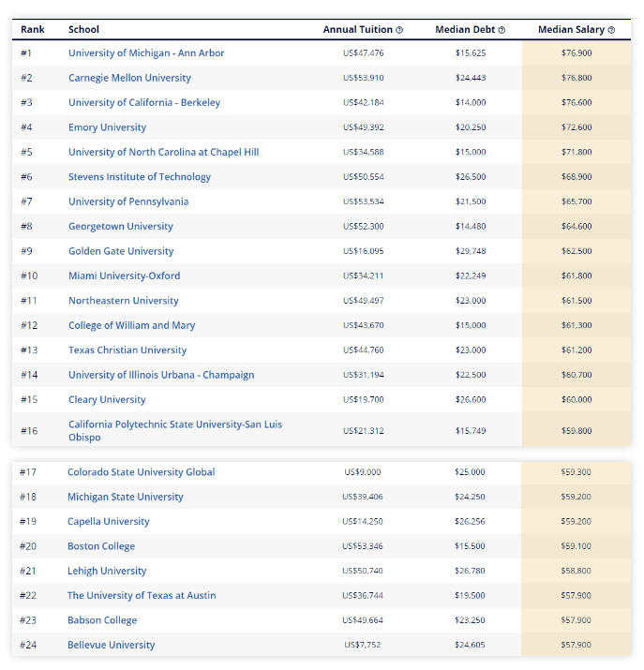Select the #9 rank cell
Viewport: 644px width, 670px height.
26,251
